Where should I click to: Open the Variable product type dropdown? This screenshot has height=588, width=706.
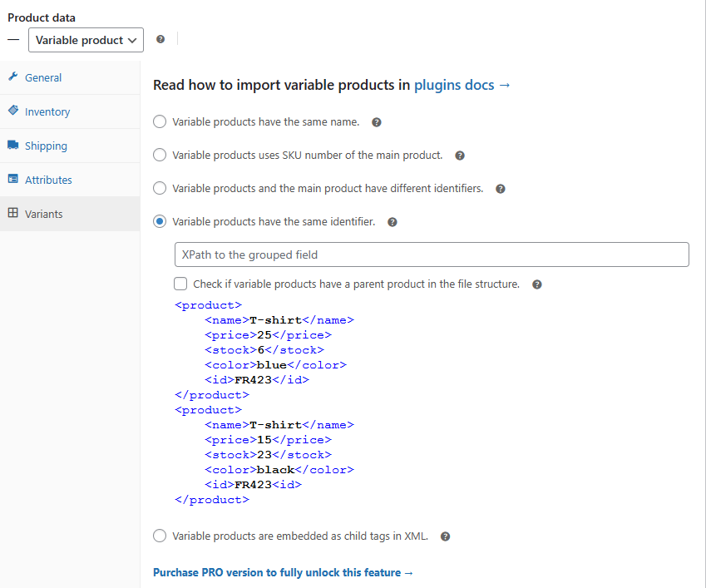pos(86,40)
